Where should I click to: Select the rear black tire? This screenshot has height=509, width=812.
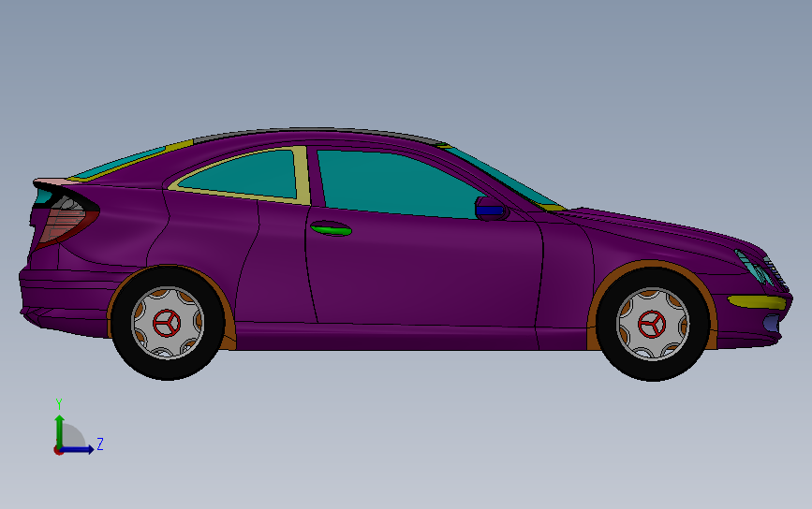coord(168,369)
